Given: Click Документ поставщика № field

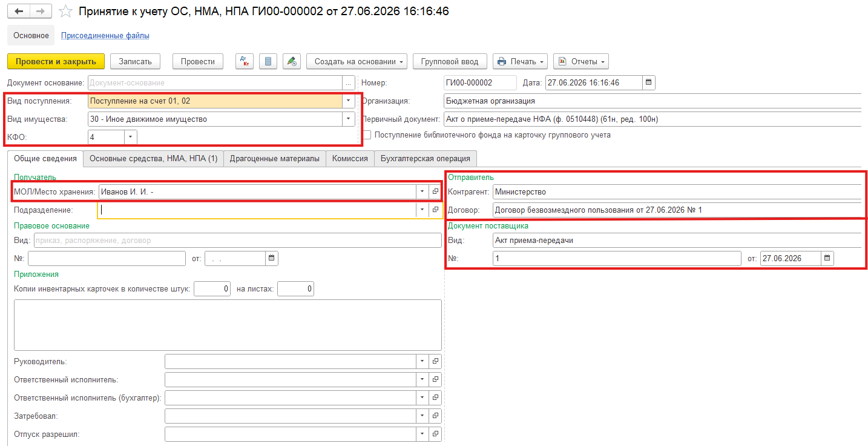Looking at the screenshot, I should [x=617, y=259].
